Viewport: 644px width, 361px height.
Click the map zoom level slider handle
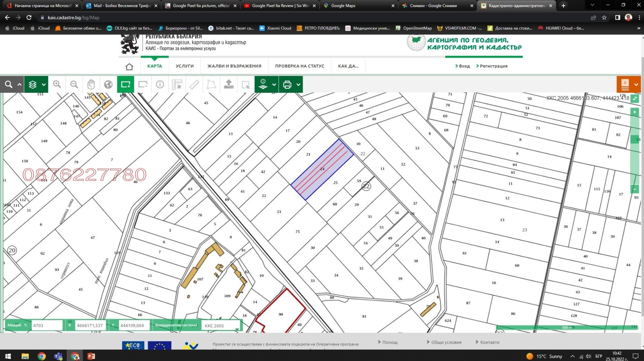click(635, 139)
